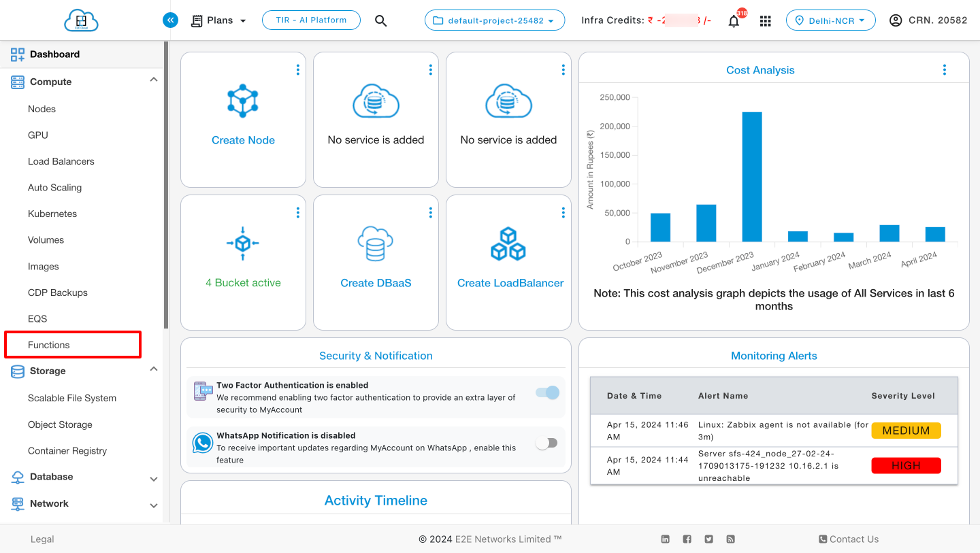980x553 pixels.
Task: Open Auto Scaling in the sidebar
Action: click(x=54, y=188)
